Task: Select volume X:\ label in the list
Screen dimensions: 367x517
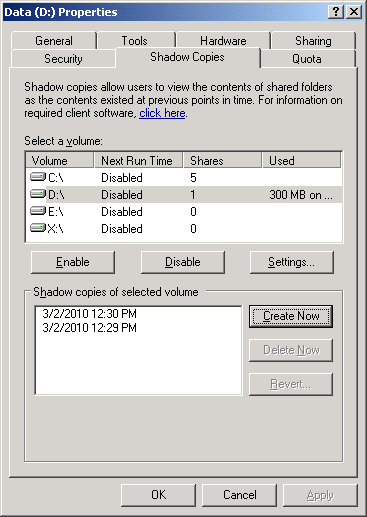Action: [56, 229]
